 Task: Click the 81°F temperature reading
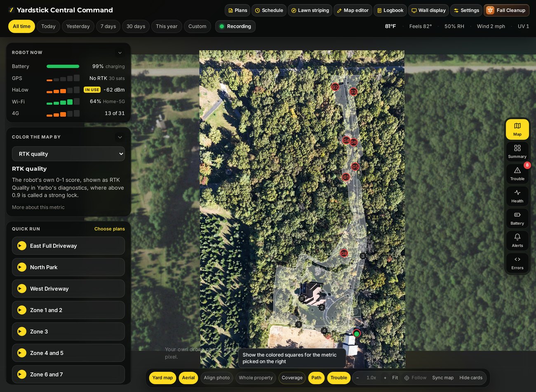coord(390,26)
